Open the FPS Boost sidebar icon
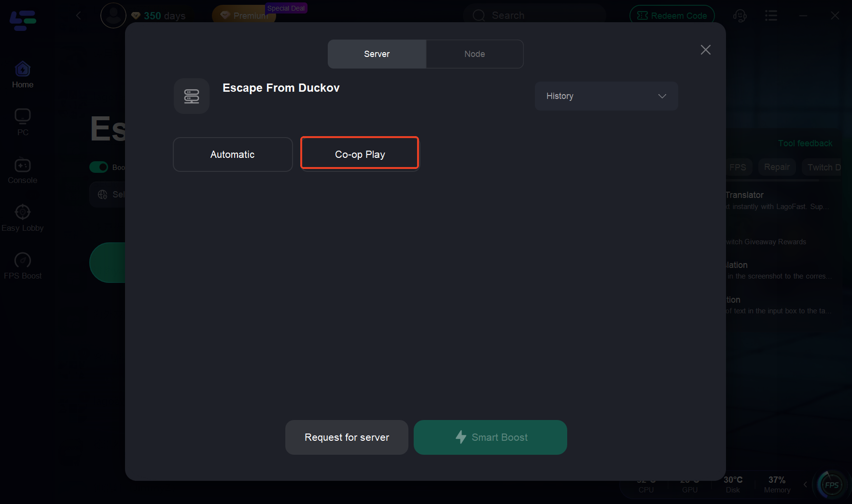The image size is (852, 504). pyautogui.click(x=23, y=261)
